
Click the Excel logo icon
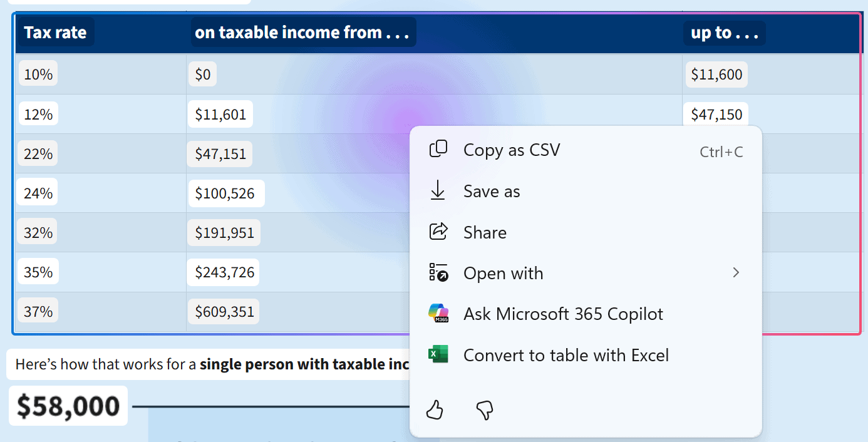pyautogui.click(x=438, y=355)
